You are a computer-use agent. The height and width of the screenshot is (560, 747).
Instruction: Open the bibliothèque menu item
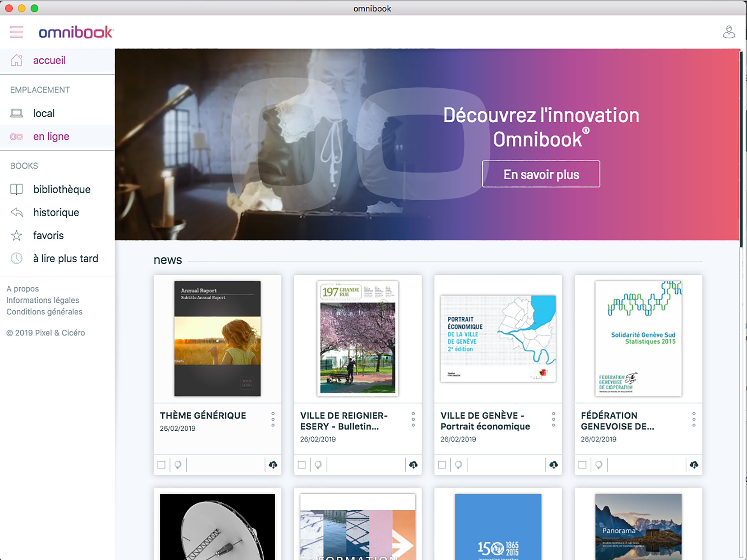[x=57, y=189]
